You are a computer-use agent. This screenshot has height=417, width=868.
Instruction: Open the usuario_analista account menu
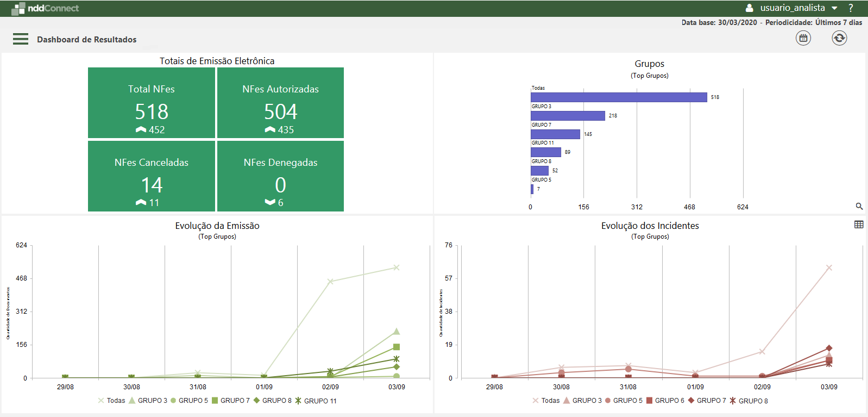pos(792,8)
